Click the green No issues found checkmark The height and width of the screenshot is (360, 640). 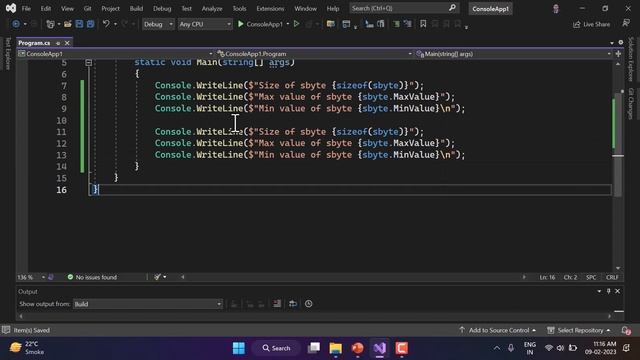[70, 277]
